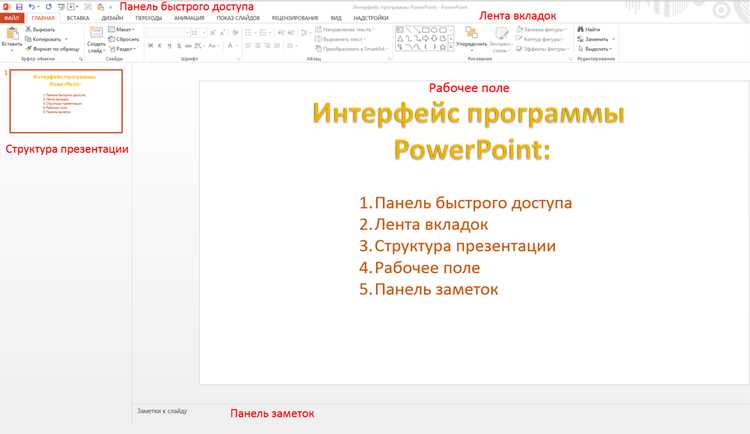Click the Заметки к слайду notes field
750x434 pixels.
pos(162,411)
